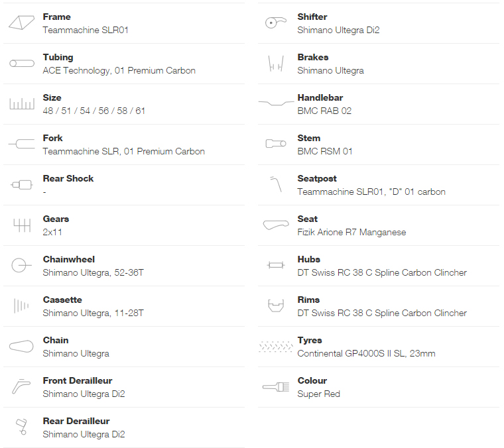Click the Colour paintbrush icon

tap(276, 387)
